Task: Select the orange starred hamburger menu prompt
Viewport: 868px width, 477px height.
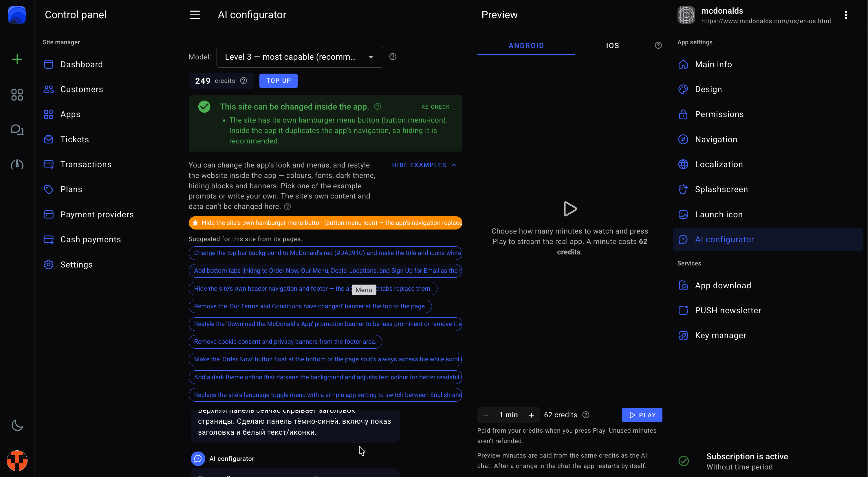Action: [325, 223]
